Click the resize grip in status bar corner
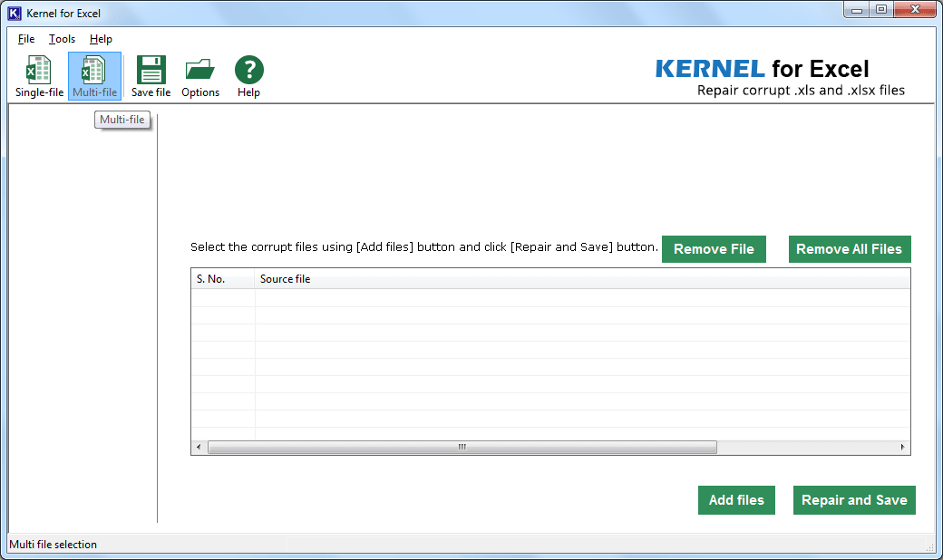Screen dimensions: 943x560 coord(930,546)
